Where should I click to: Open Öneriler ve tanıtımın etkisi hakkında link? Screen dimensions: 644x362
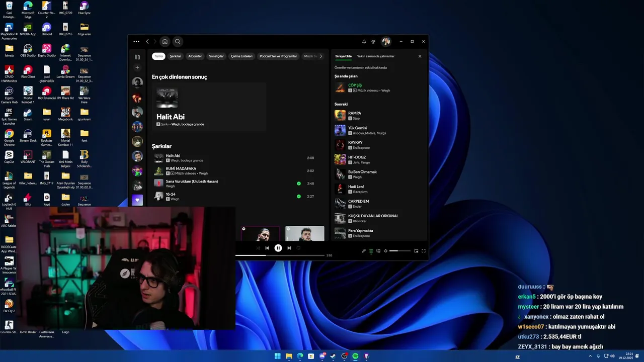(x=361, y=67)
